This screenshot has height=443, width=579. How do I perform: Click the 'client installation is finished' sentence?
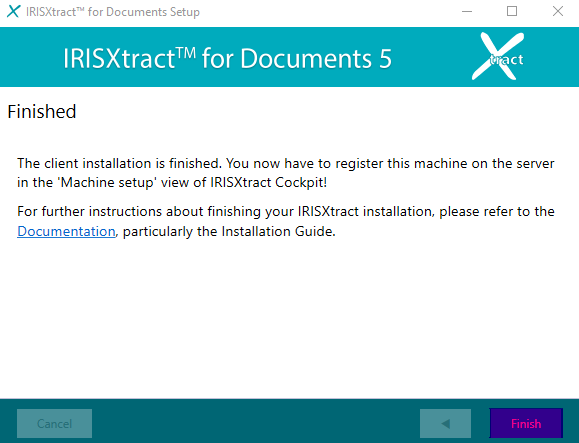[120, 163]
